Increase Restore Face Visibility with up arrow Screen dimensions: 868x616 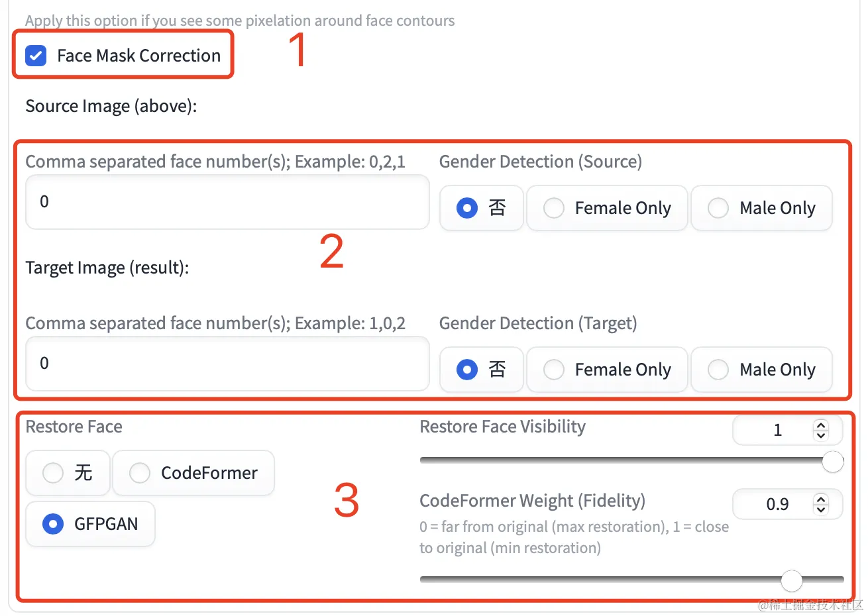821,425
